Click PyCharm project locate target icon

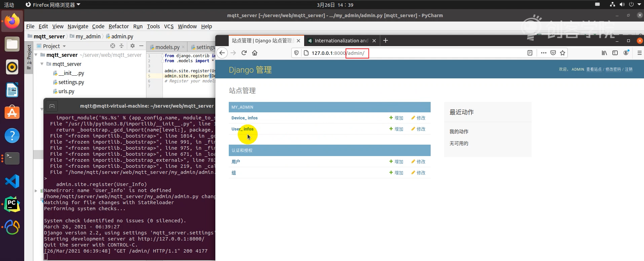113,46
